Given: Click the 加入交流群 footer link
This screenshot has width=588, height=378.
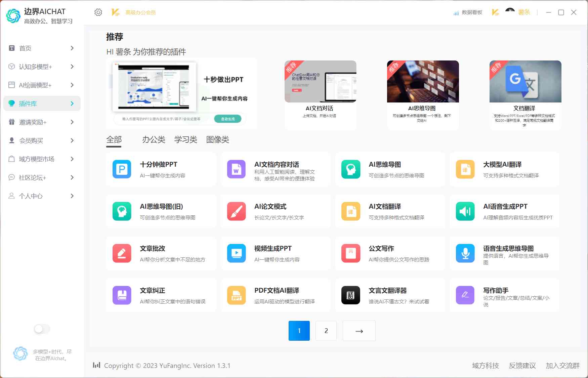Looking at the screenshot, I should (562, 366).
